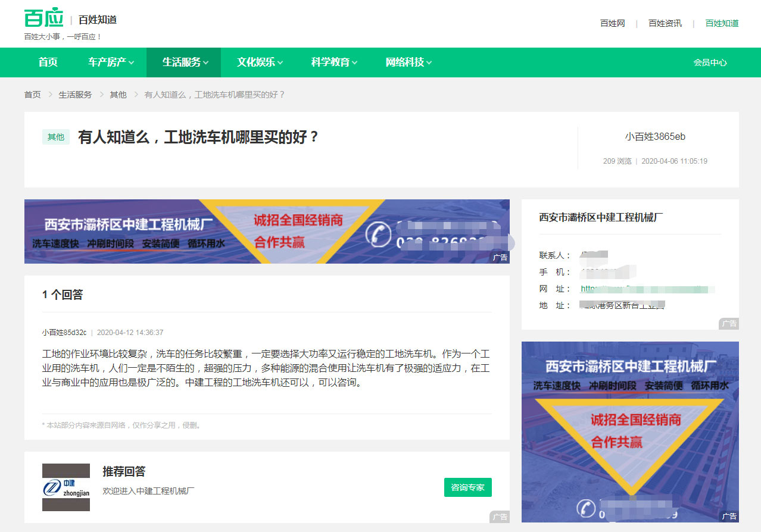Open asker profile 小百姓3865eb
The height and width of the screenshot is (532, 761).
[x=655, y=136]
